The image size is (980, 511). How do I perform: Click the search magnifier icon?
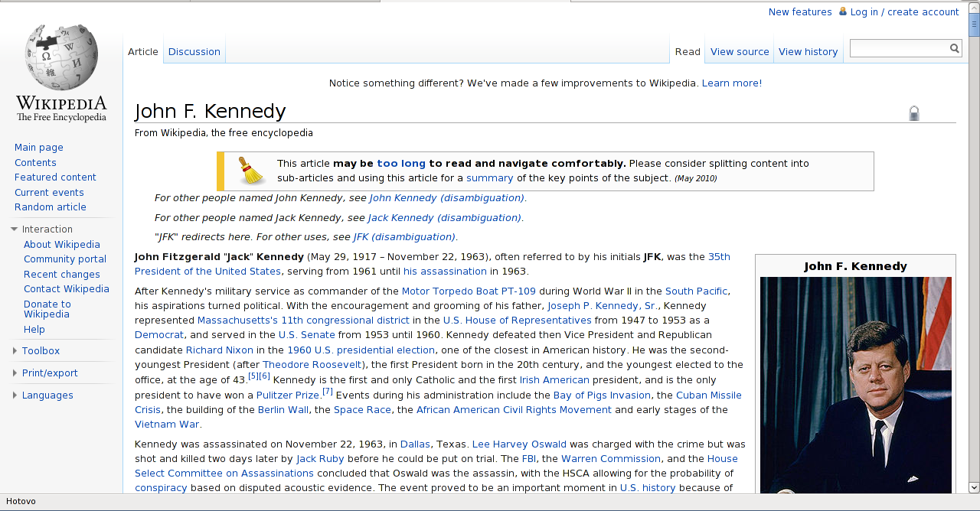955,48
